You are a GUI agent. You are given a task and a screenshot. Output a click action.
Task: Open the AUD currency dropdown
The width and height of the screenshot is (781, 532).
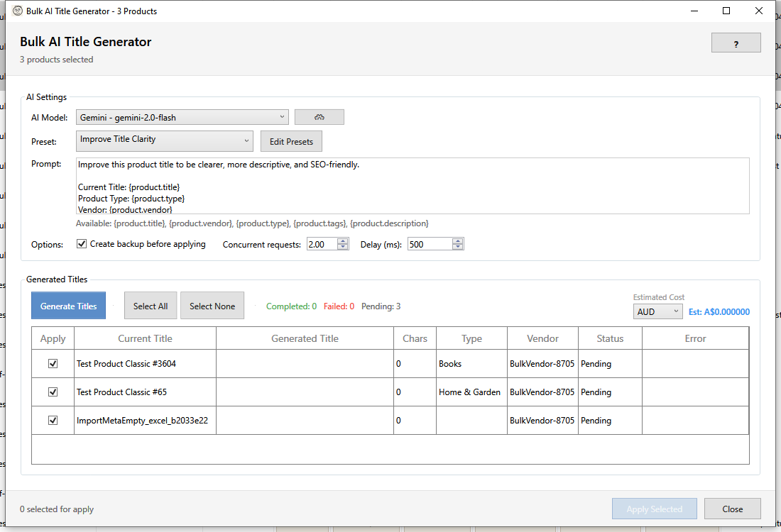pyautogui.click(x=657, y=311)
